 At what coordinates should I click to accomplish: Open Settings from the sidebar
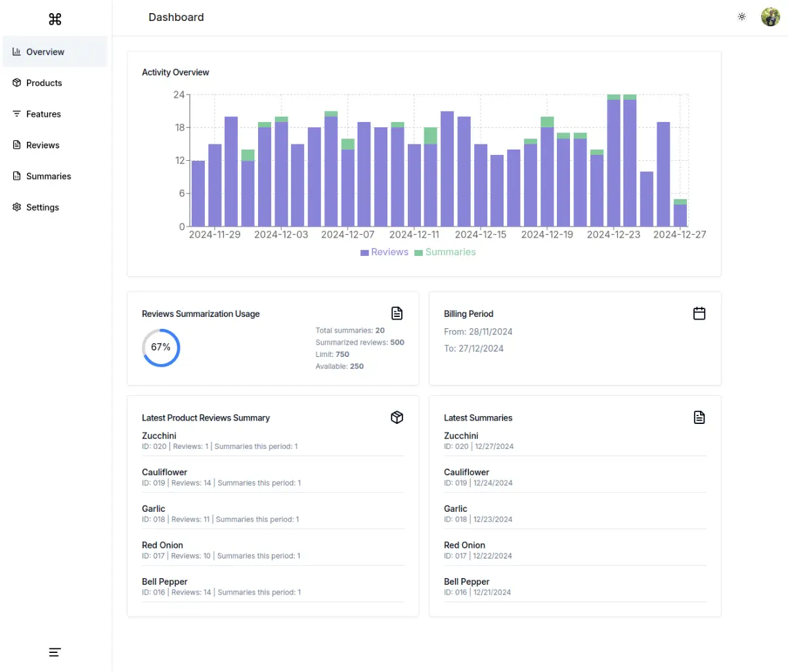[x=43, y=207]
